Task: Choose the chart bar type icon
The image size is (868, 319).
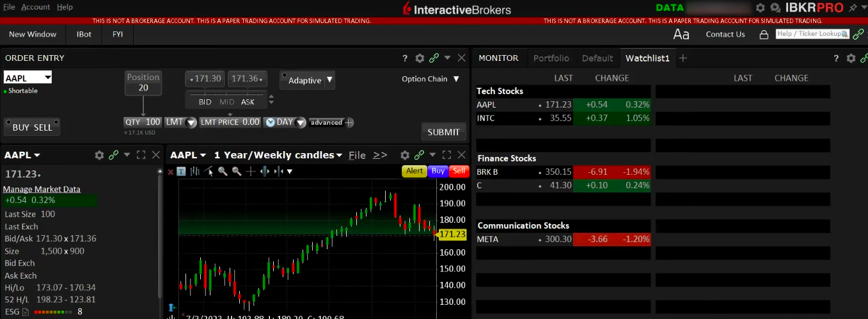Action: coord(194,171)
